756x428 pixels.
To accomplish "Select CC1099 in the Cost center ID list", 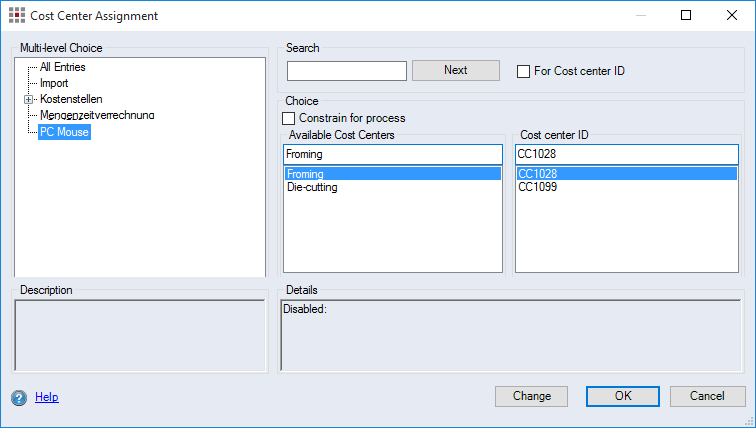I will (x=537, y=187).
